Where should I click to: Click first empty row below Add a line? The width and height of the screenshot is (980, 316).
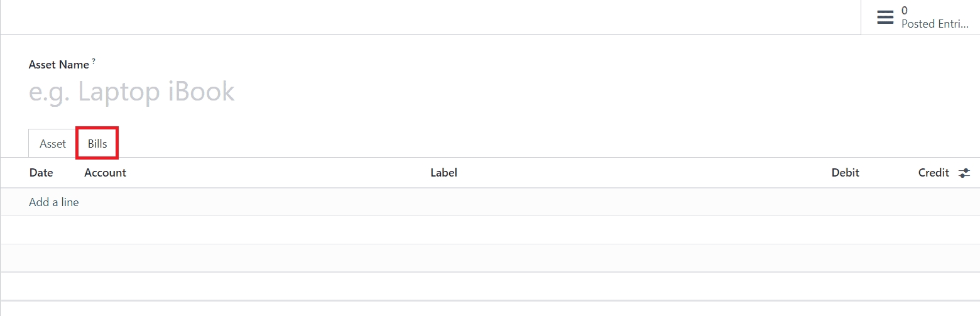490,230
